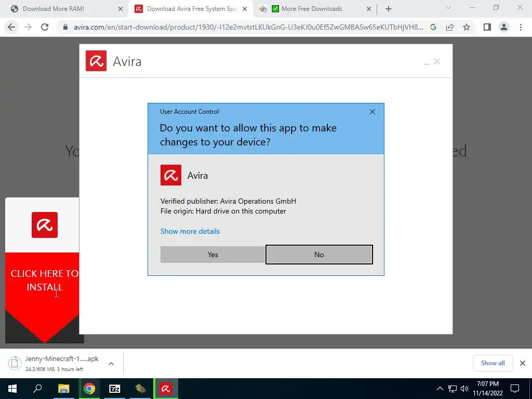Screen dimensions: 532x399
Task: Toggle Chrome side panel
Action: 487,27
